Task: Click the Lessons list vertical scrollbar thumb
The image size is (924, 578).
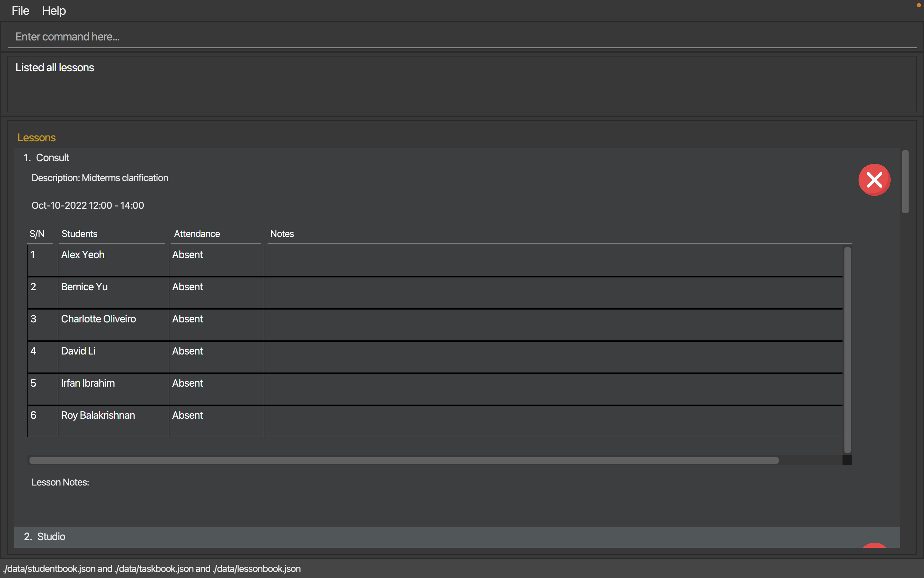Action: click(x=905, y=181)
